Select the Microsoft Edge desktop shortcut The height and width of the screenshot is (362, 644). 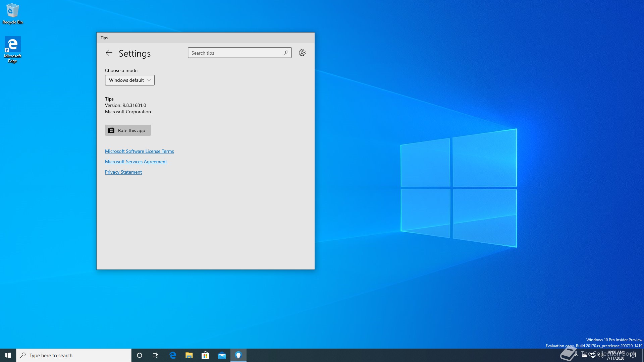[x=13, y=50]
